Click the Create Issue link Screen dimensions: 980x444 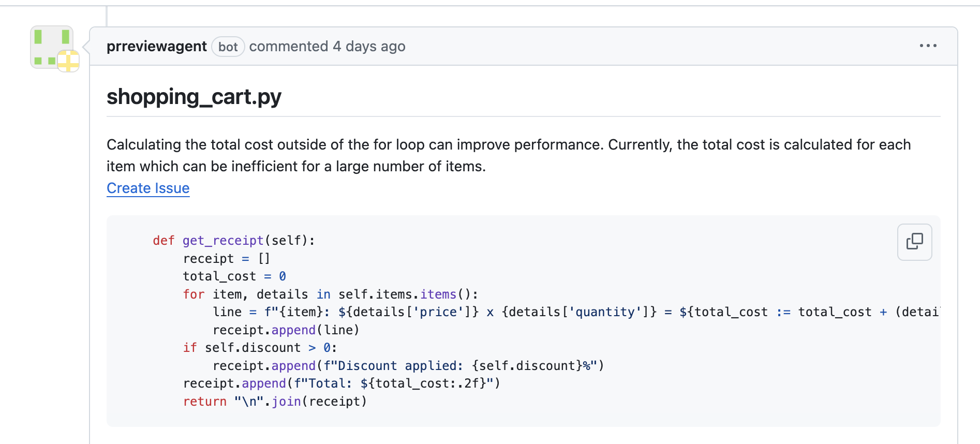(148, 188)
